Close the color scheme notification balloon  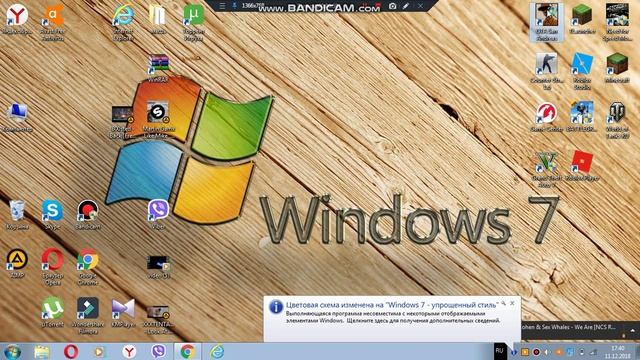[512, 303]
